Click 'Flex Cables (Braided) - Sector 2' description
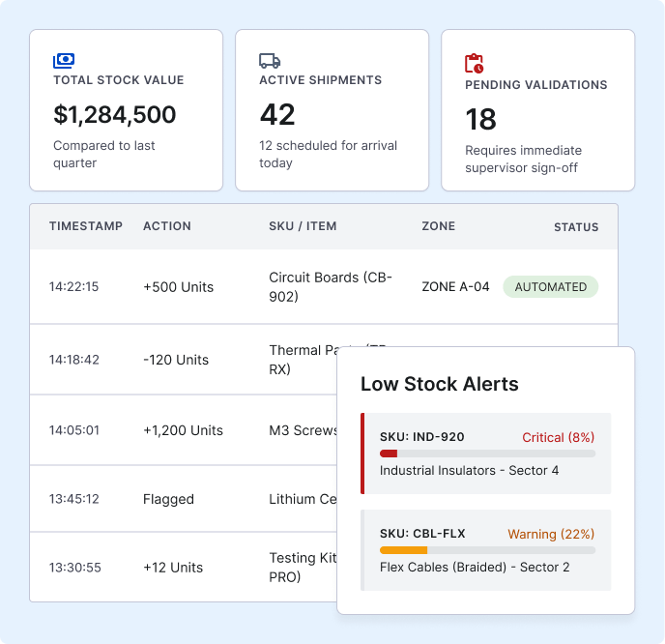Viewport: 665px width, 644px height. click(x=475, y=568)
